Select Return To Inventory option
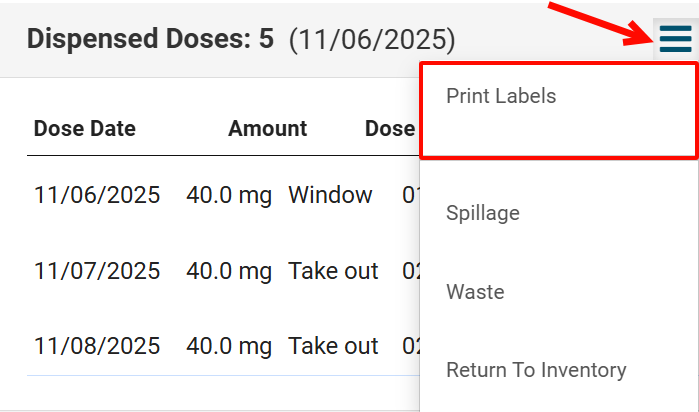The width and height of the screenshot is (699, 412). (536, 370)
